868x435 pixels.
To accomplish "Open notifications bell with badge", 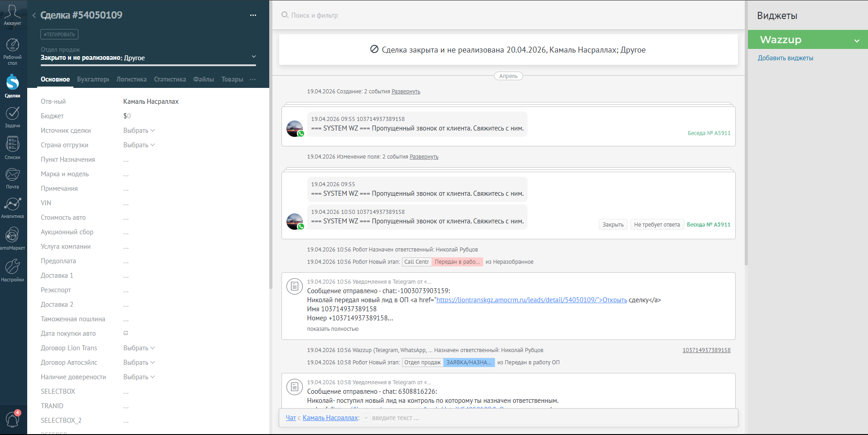I will (12, 419).
